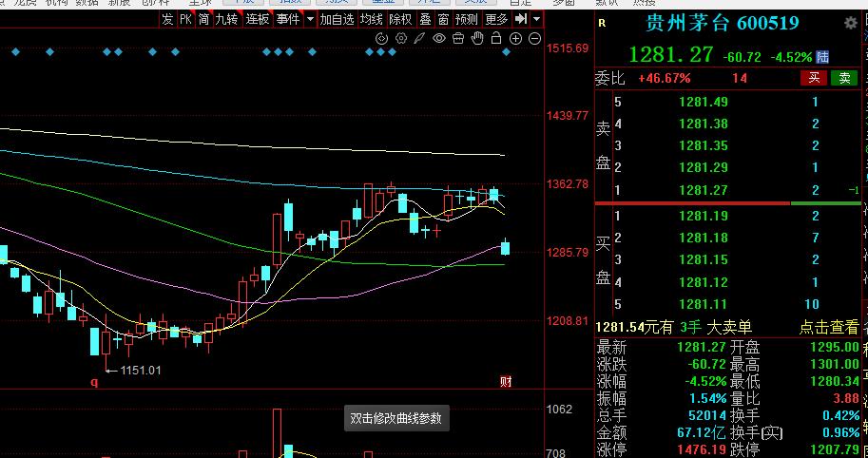Select buy level 4 price 1281.12
Image resolution: width=868 pixels, height=458 pixels.
click(x=704, y=282)
